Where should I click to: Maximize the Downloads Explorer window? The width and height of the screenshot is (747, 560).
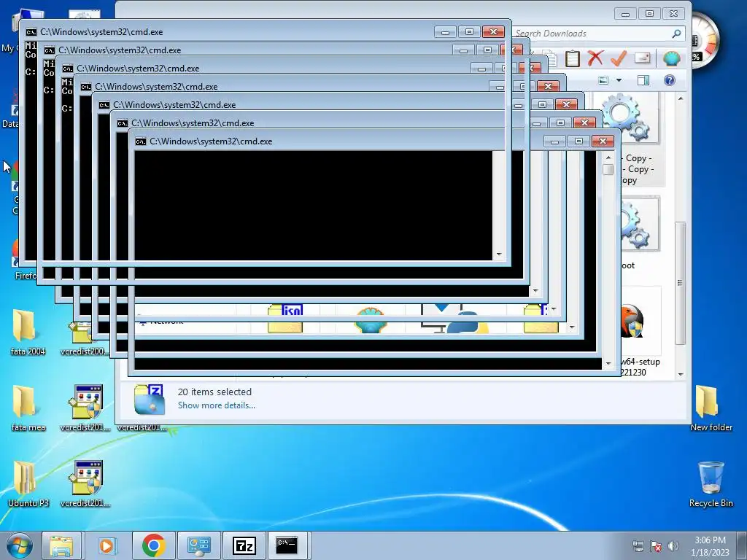[x=649, y=14]
